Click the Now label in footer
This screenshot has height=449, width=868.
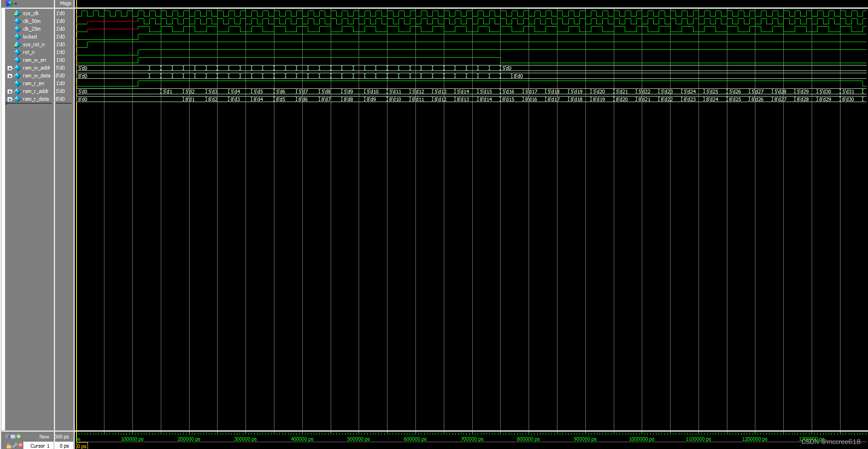pyautogui.click(x=44, y=437)
